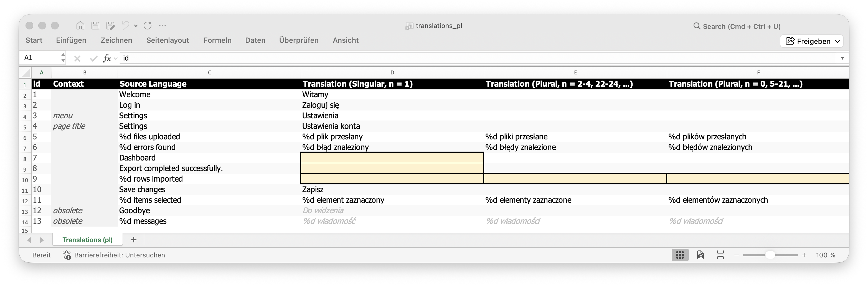The width and height of the screenshot is (868, 286).
Task: Confirm formula entry with checkmark icon
Action: 93,58
